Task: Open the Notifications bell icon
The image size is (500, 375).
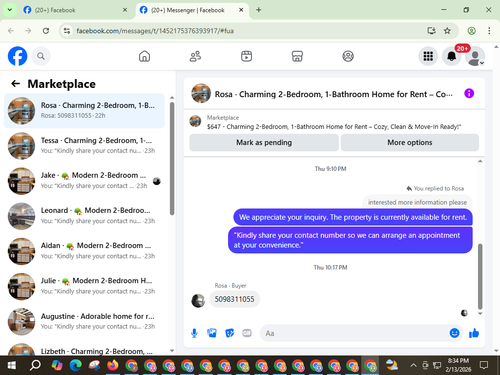Action: 452,56
